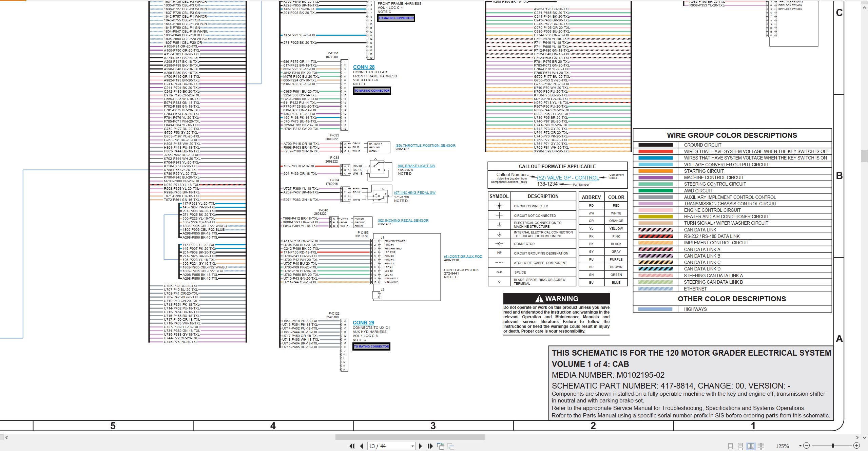
Task: Click the ETHERNET legend entry
Action: (x=695, y=289)
